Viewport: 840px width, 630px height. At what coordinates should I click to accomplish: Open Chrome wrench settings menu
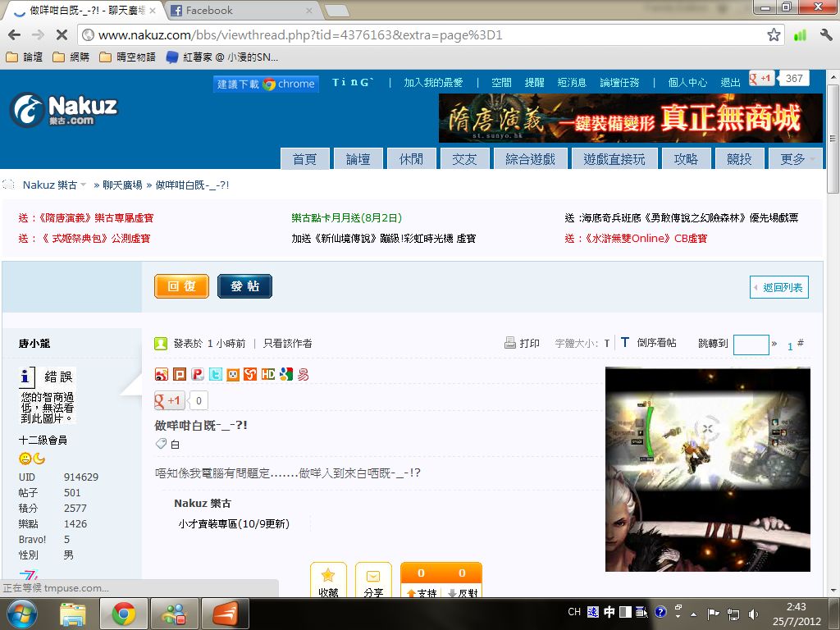point(825,35)
